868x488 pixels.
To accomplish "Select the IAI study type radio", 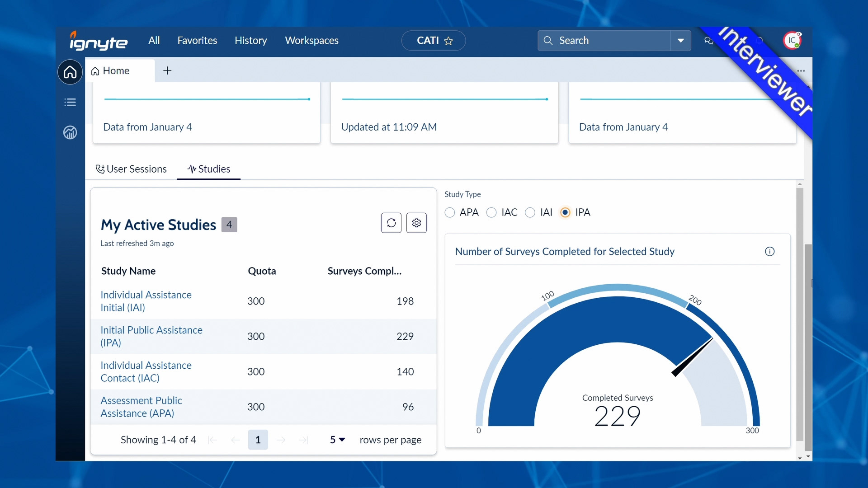I will [530, 212].
